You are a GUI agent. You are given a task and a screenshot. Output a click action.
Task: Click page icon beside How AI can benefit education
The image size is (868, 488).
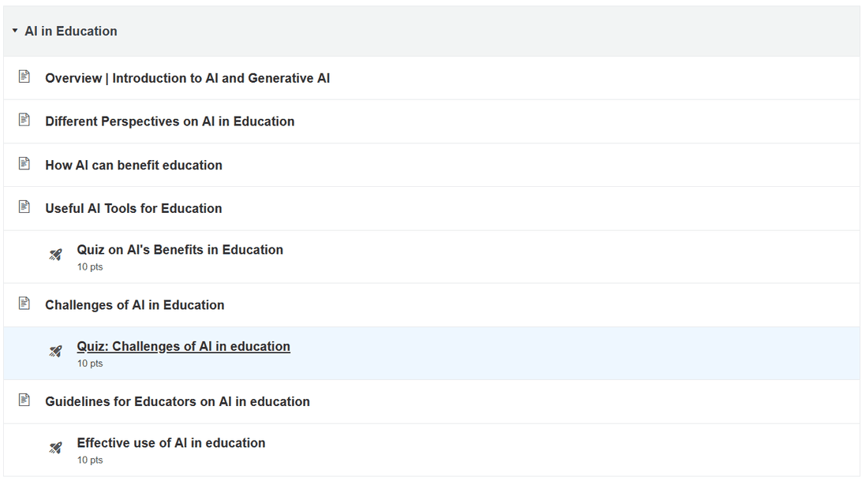coord(24,163)
